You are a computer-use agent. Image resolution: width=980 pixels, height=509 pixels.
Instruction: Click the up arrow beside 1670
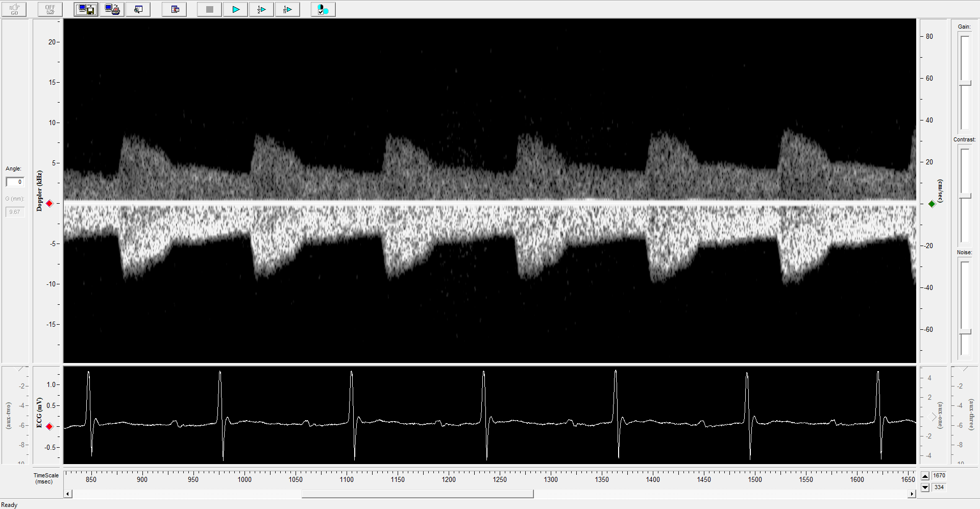click(925, 476)
